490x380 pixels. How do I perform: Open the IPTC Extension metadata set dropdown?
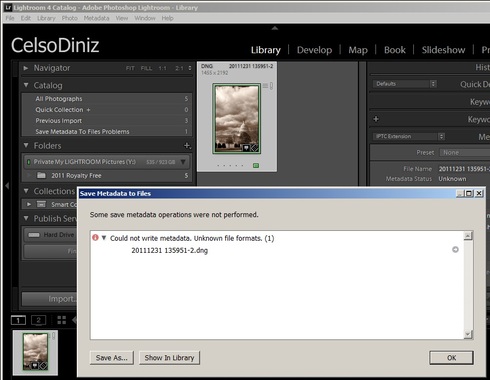[x=408, y=136]
